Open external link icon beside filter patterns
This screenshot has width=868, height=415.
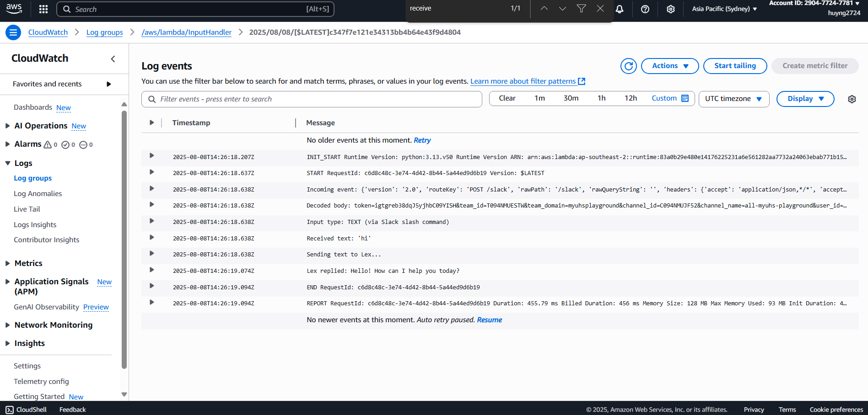[582, 81]
